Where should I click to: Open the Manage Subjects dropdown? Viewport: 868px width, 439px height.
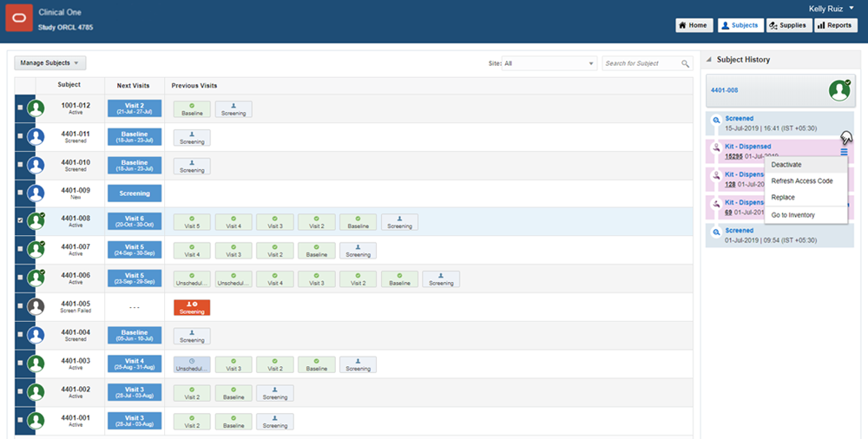(49, 63)
